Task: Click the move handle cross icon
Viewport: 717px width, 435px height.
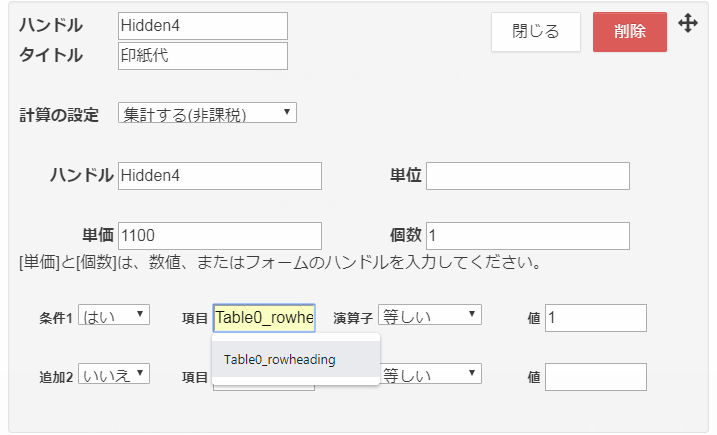Action: click(688, 23)
